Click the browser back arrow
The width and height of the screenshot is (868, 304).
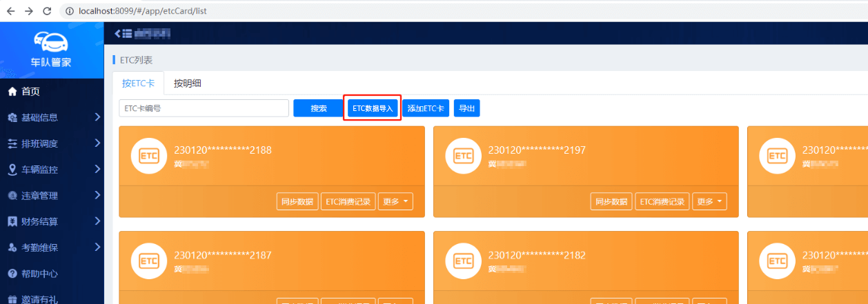coord(10,11)
